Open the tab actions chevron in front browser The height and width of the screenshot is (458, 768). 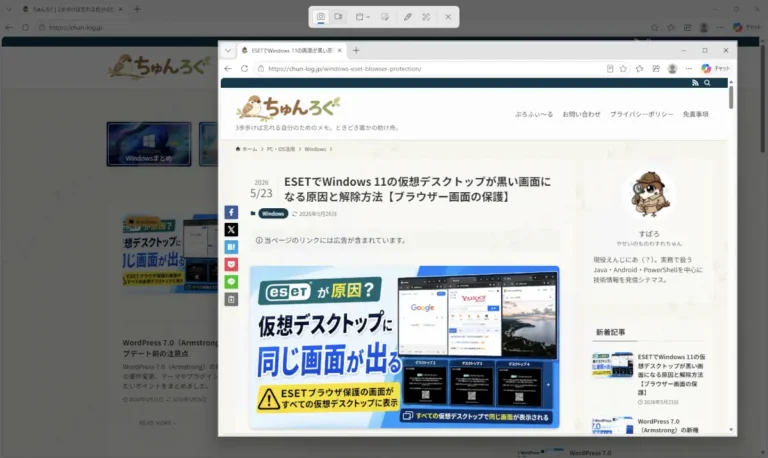pyautogui.click(x=228, y=50)
